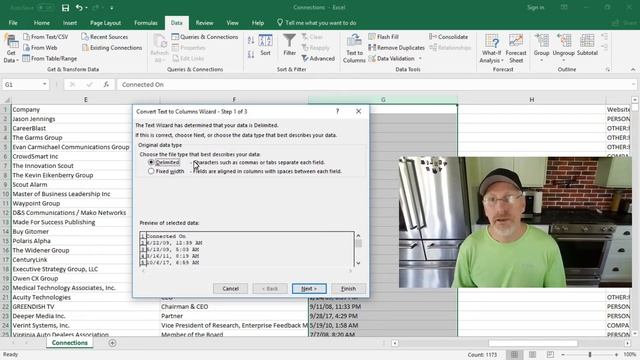Image resolution: width=640 pixels, height=360 pixels.
Task: Click the Save icon in the title bar
Action: tap(65, 8)
